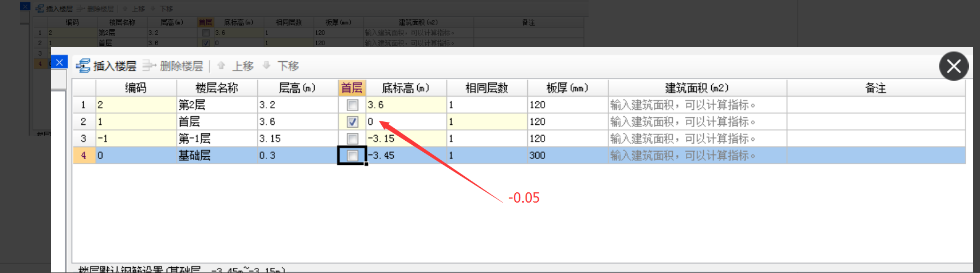Viewport: 980px width, 273px height.
Task: Click the 插入楼层 insert floor toolbar button
Action: (107, 66)
